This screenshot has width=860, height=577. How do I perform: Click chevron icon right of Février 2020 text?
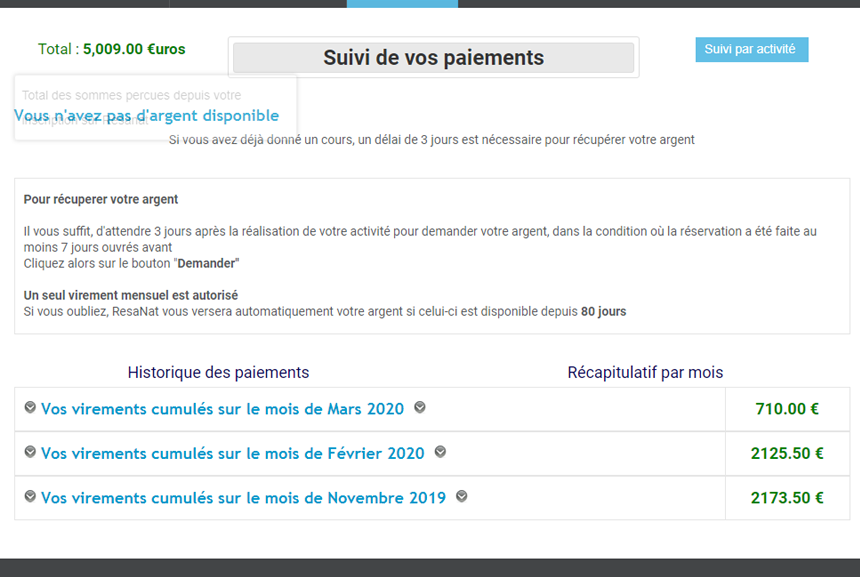[440, 451]
